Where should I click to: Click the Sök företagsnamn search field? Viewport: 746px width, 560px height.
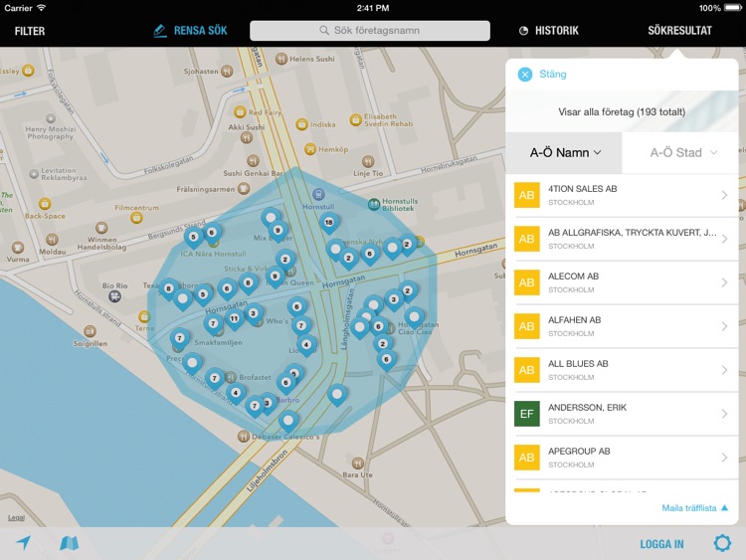pyautogui.click(x=370, y=31)
